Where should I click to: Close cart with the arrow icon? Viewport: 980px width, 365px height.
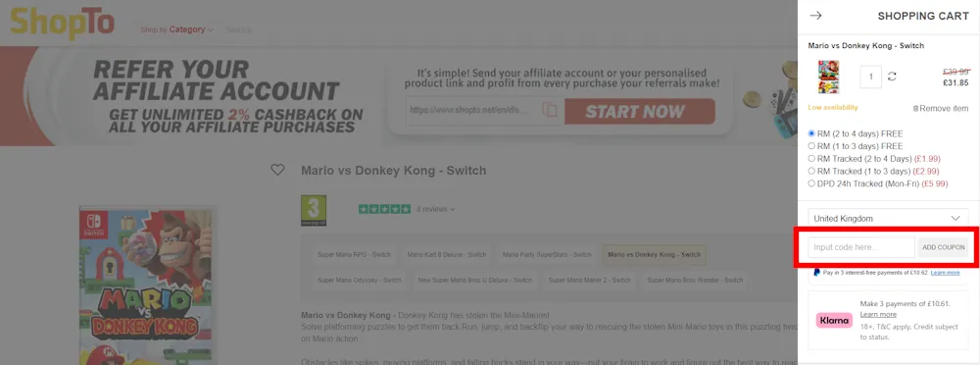click(x=815, y=16)
